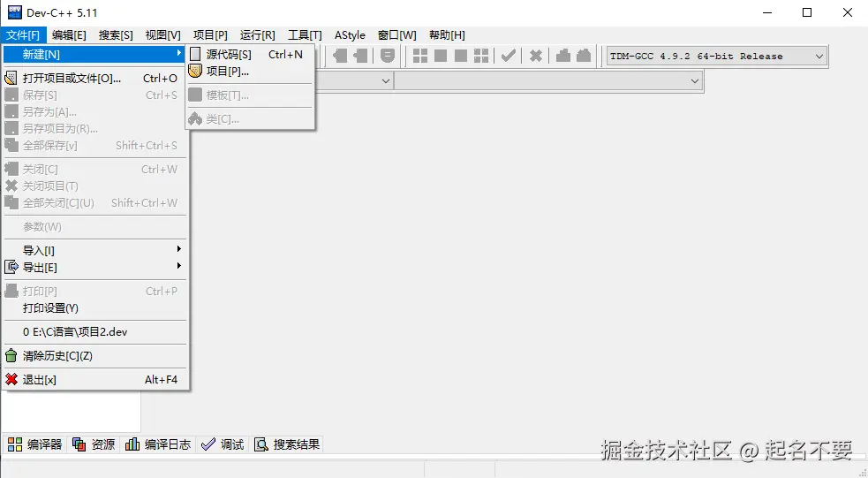Screen dimensions: 868x478
Task: Click the icon beside 另存为[A]...
Action: pos(11,111)
